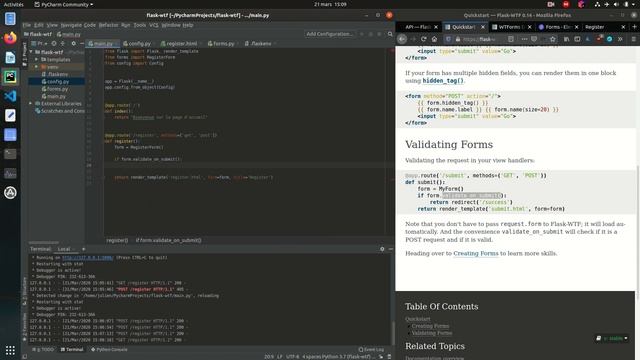The image size is (640, 360).
Task: Click Save to Pocket icon in Firefox
Action: coord(534,39)
